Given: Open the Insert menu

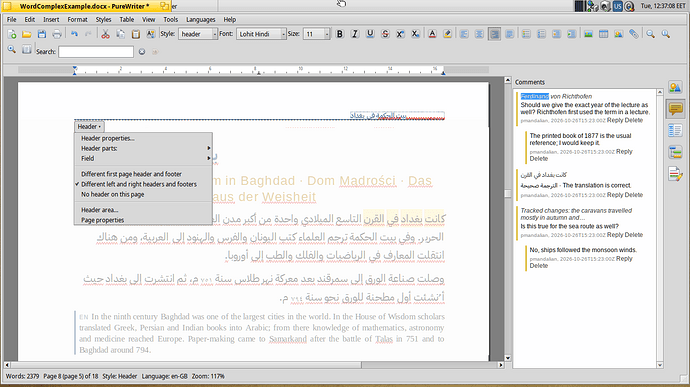Looking at the screenshot, I should click(x=51, y=19).
